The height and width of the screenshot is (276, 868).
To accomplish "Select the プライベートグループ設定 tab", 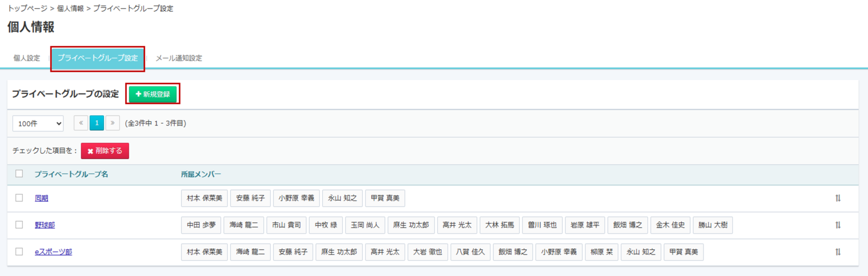I will [x=98, y=58].
